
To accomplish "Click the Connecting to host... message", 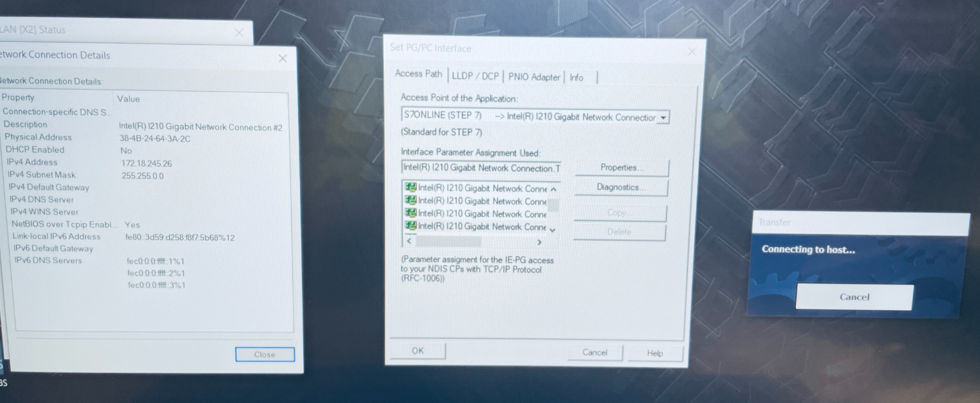I will coord(808,250).
